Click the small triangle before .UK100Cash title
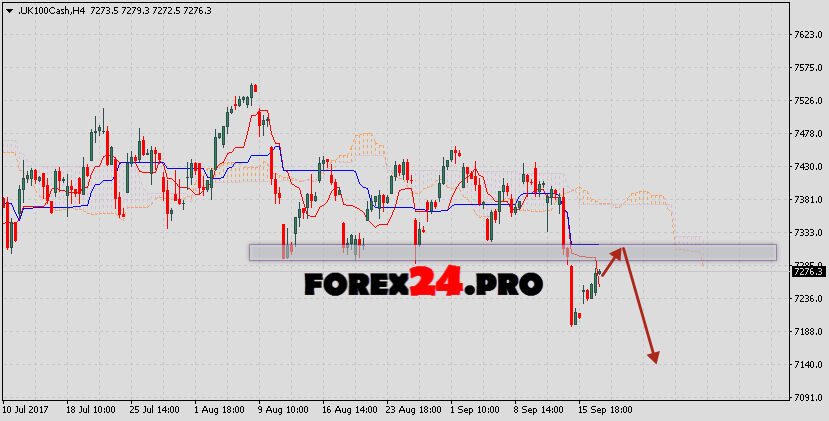The image size is (829, 421). click(x=7, y=9)
